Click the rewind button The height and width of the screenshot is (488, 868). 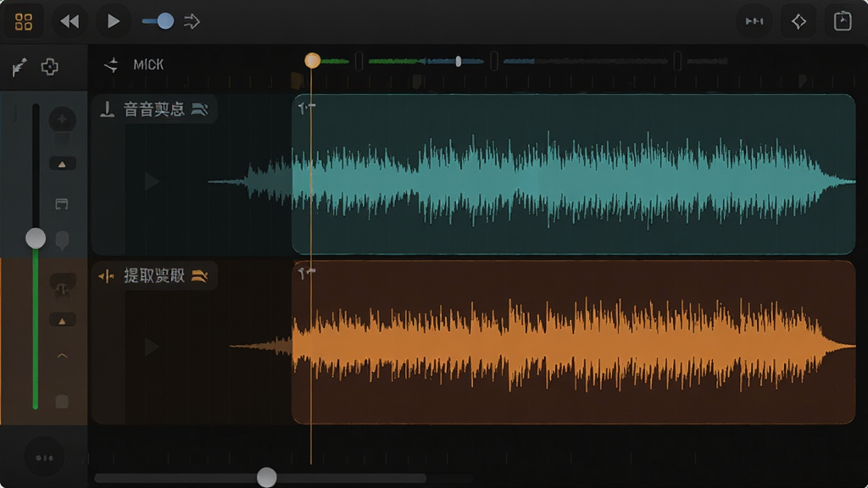70,21
